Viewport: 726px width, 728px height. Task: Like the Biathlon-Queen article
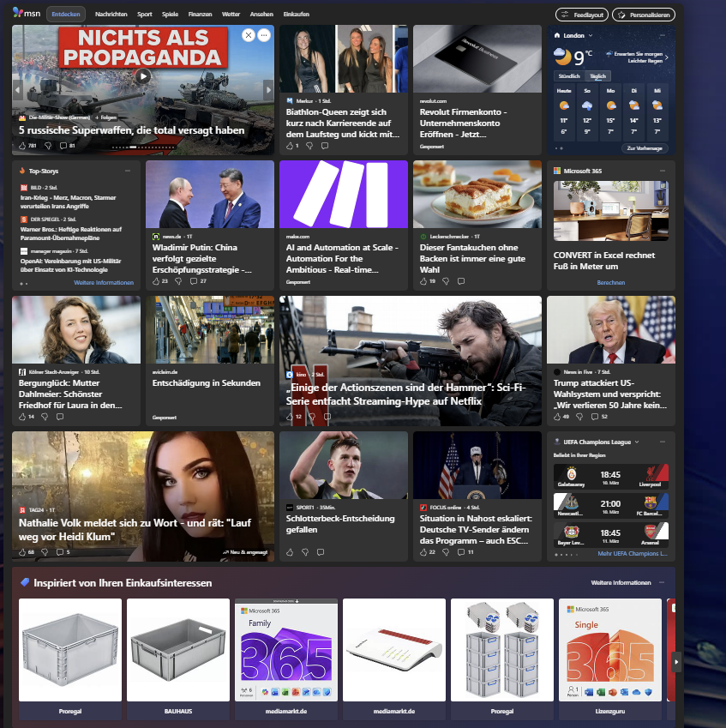[290, 145]
